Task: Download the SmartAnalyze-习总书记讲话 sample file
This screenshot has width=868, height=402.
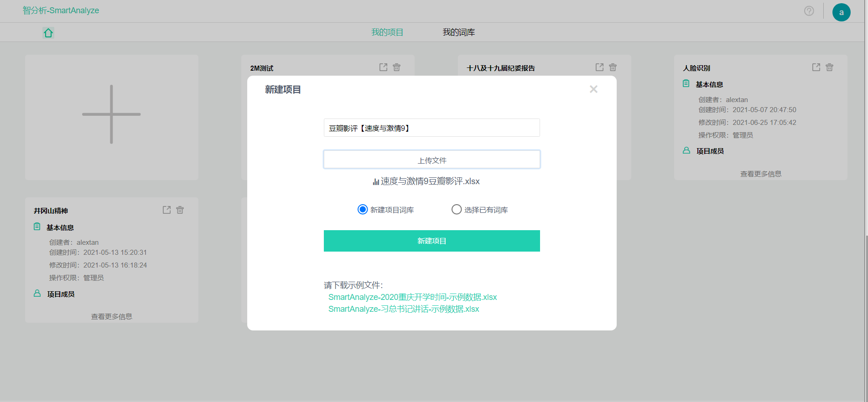Action: pos(404,309)
